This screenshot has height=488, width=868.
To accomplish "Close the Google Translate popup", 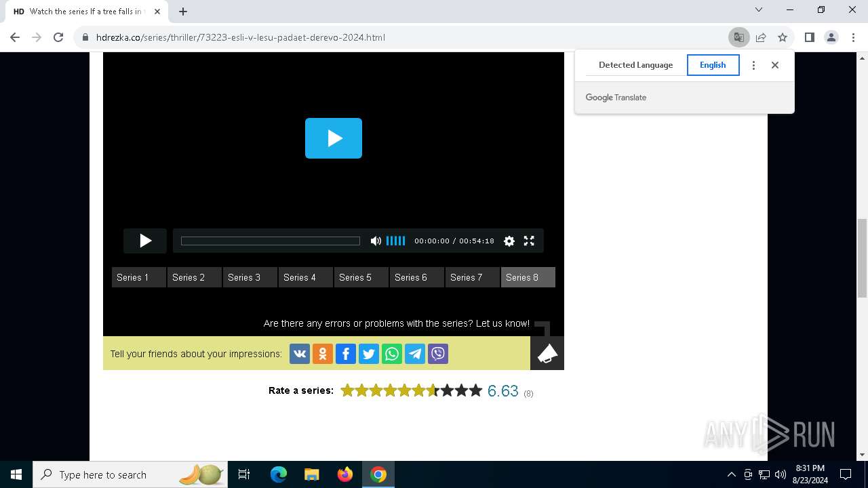I will (775, 65).
